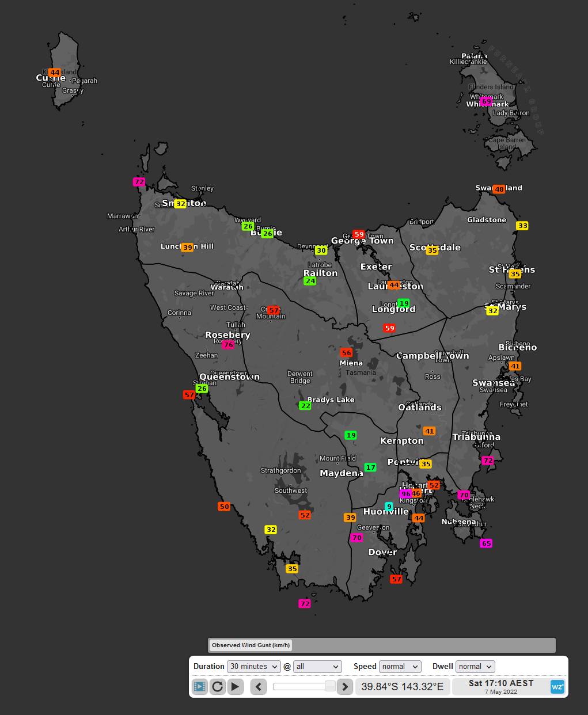Step forward one frame with the right arrow

click(344, 686)
